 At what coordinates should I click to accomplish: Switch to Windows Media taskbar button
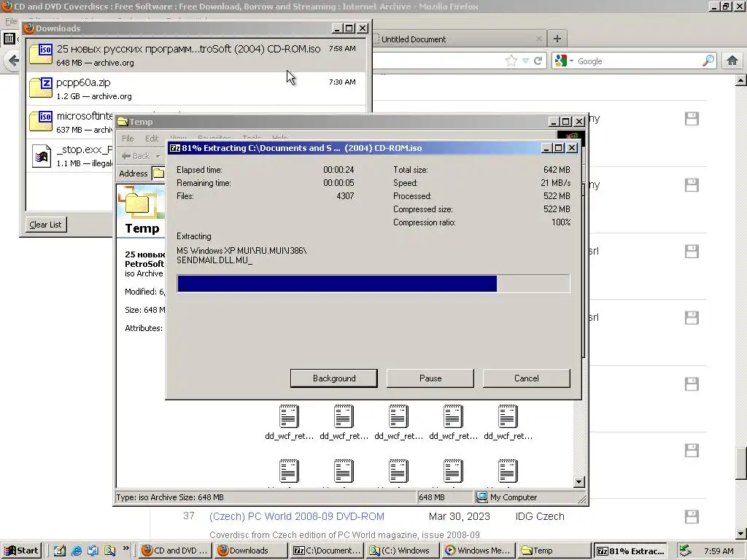coord(479,551)
